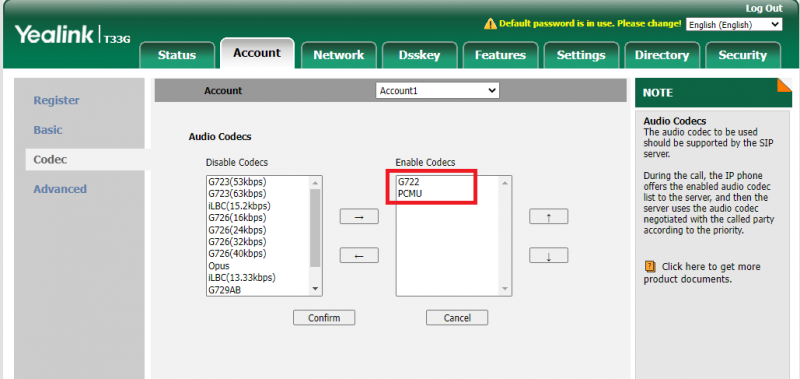Image resolution: width=800 pixels, height=379 pixels.
Task: Open the Register sidebar page
Action: 56,100
